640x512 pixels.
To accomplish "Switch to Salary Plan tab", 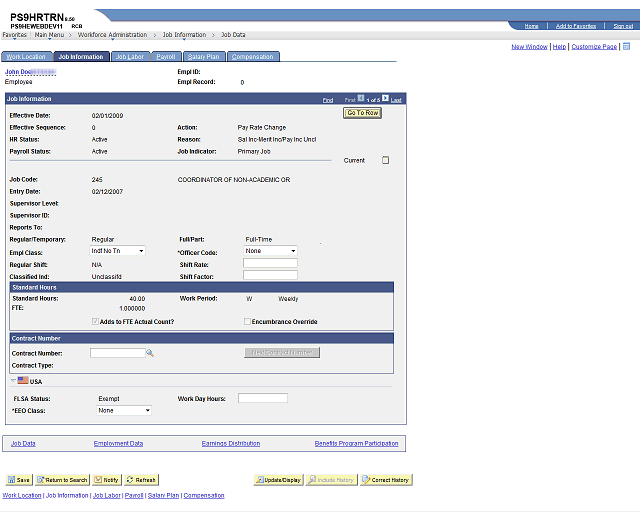I will pos(204,57).
